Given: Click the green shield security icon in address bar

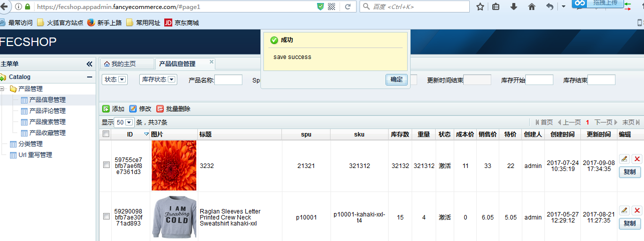Looking at the screenshot, I should [x=320, y=6].
